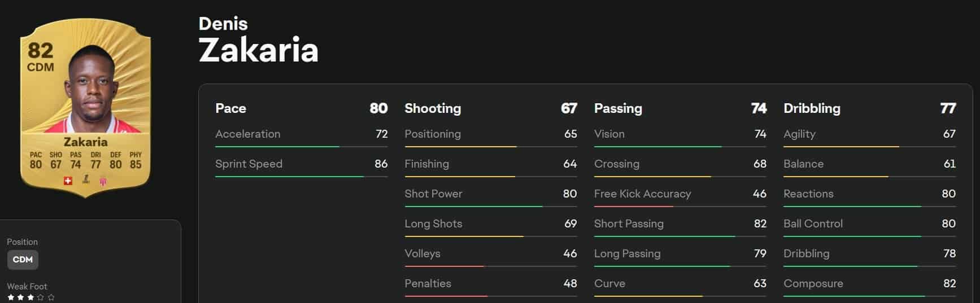The image size is (980, 303).
Task: Click the AS Monaco club crest on the card
Action: (x=103, y=181)
